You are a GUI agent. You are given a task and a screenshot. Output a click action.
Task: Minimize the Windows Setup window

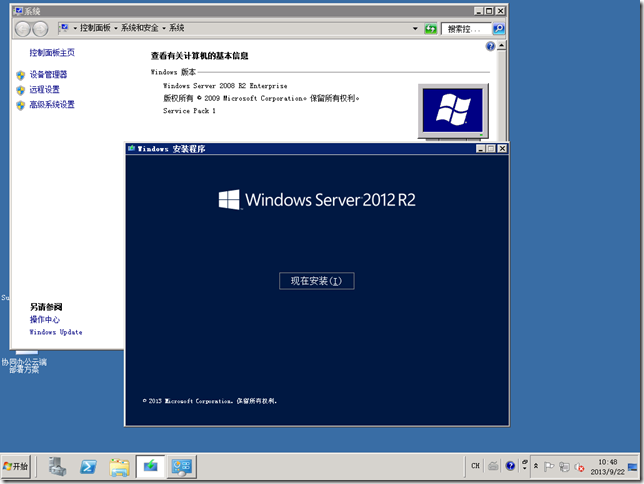point(481,148)
